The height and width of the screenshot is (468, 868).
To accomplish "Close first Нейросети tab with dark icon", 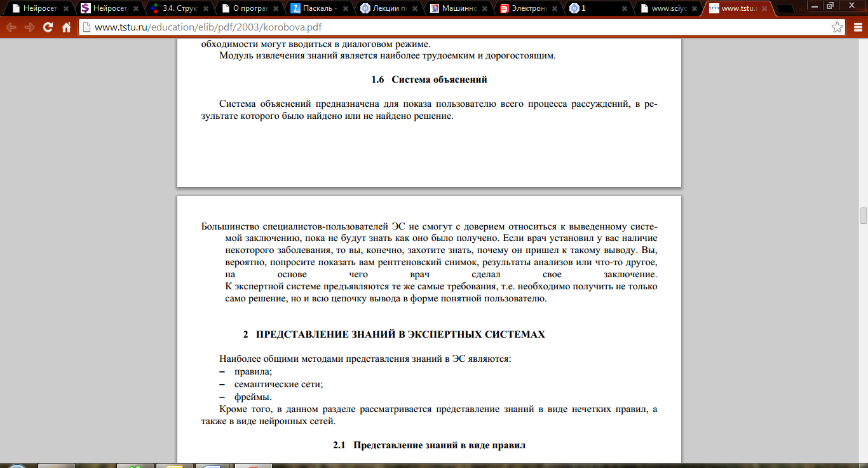I will (66, 9).
